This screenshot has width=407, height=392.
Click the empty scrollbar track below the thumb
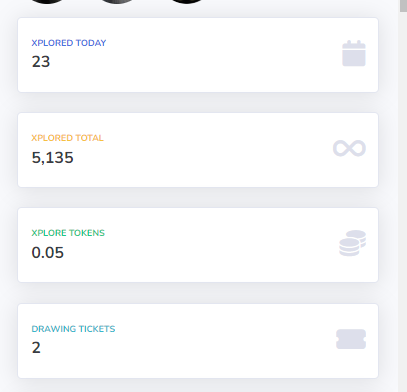coord(403,200)
